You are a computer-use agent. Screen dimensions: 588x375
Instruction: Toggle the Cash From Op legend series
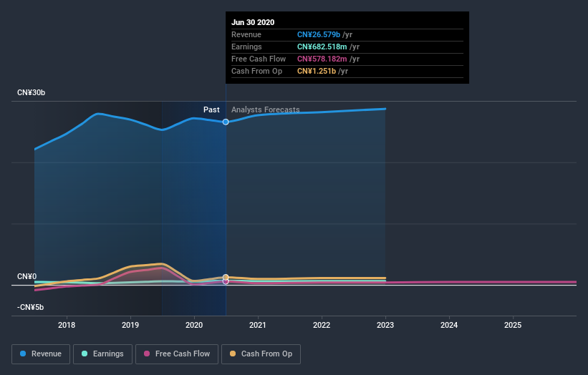click(261, 354)
